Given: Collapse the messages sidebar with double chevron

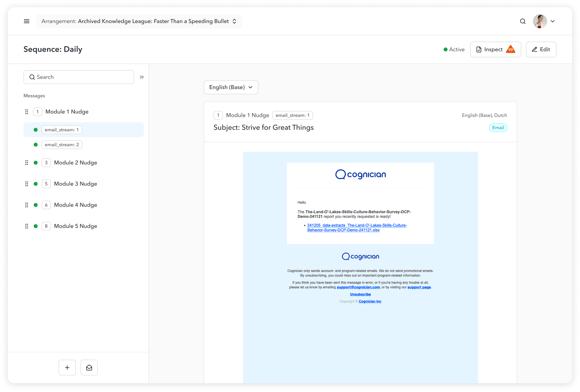Looking at the screenshot, I should point(142,77).
